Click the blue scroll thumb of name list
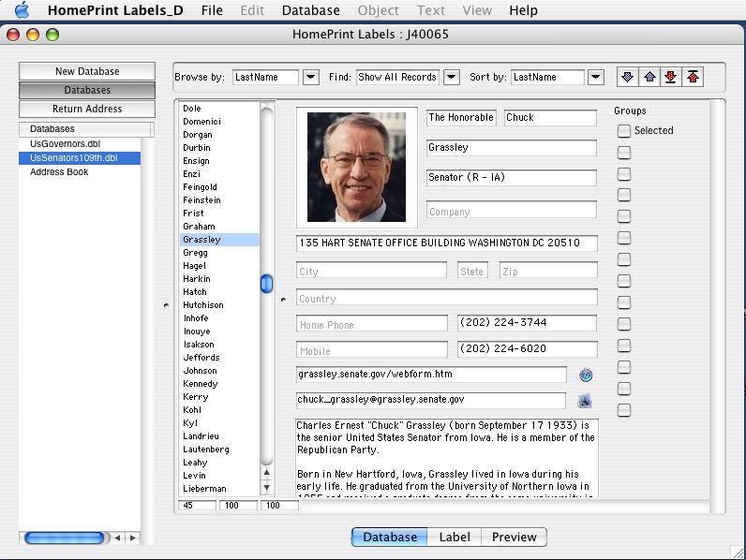The height and width of the screenshot is (560, 746). point(266,284)
